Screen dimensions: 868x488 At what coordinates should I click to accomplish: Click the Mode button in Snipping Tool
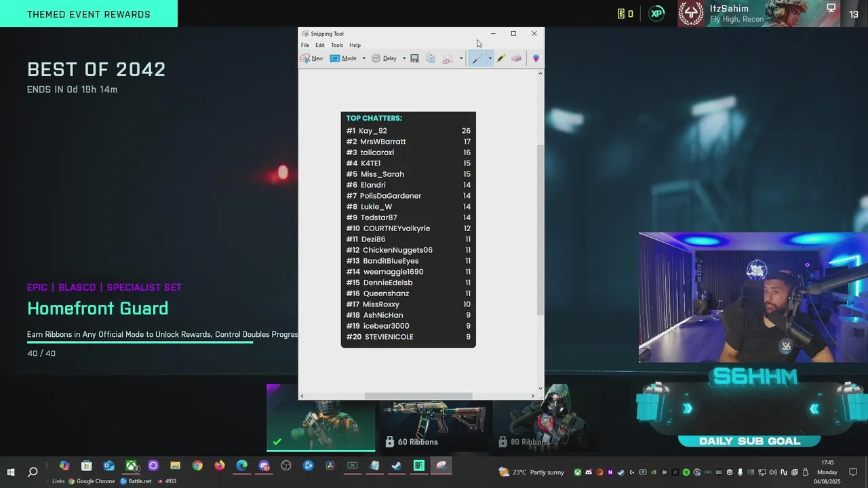[x=344, y=58]
